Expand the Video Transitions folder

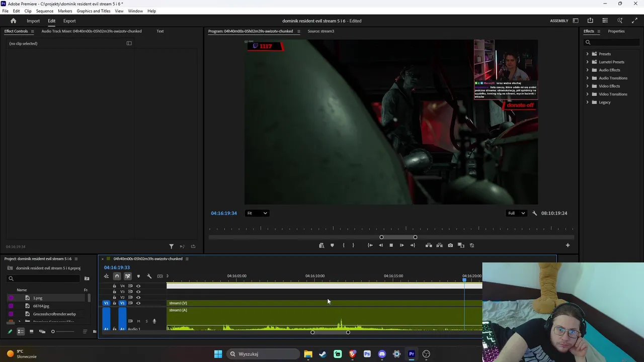pyautogui.click(x=587, y=94)
